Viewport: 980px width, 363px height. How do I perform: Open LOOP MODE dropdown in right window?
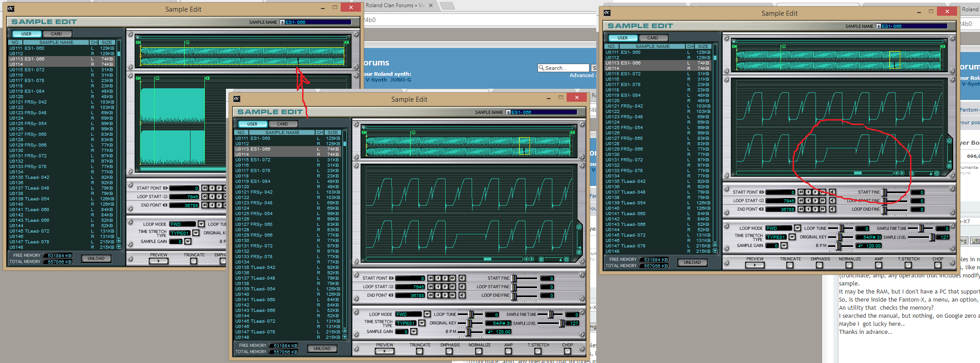(798, 228)
